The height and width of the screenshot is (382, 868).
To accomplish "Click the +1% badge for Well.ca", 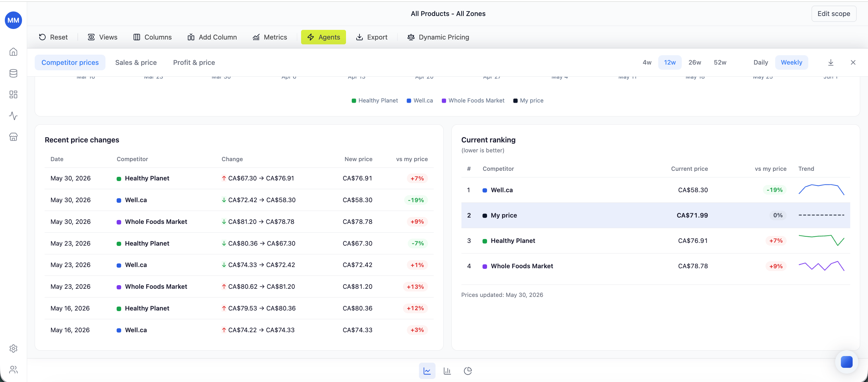I will [417, 265].
